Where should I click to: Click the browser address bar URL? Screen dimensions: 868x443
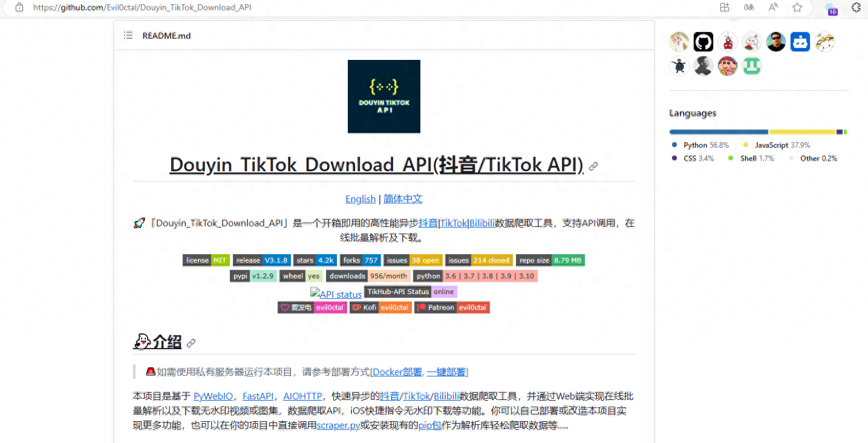(142, 7)
